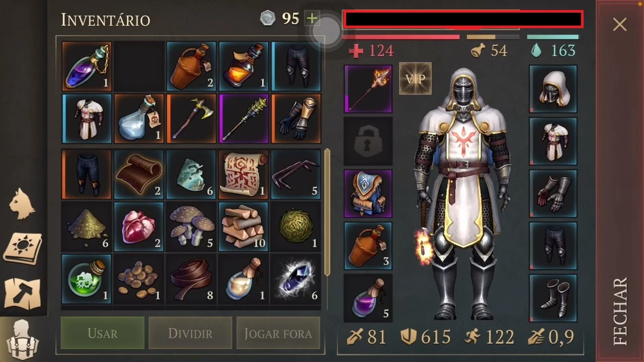Select the rune scroll item in inventory
Viewport: 644px width, 362px height.
tap(244, 174)
